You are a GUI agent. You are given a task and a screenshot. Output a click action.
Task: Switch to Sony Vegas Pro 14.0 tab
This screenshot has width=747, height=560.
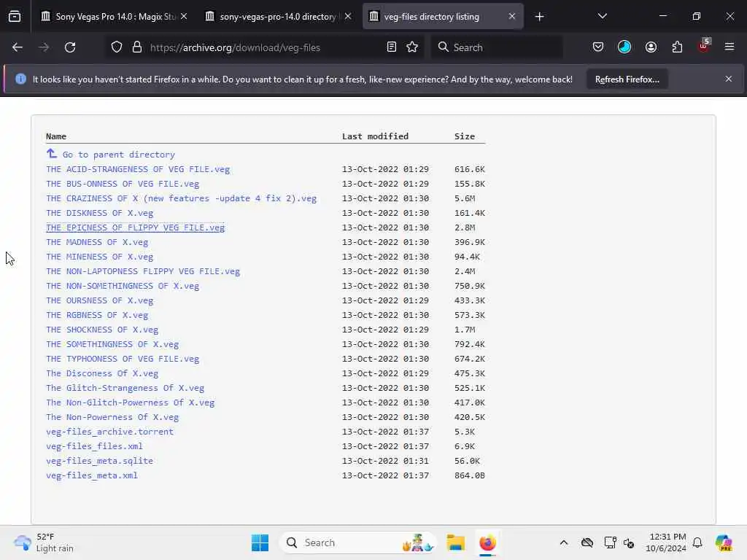pyautogui.click(x=115, y=17)
